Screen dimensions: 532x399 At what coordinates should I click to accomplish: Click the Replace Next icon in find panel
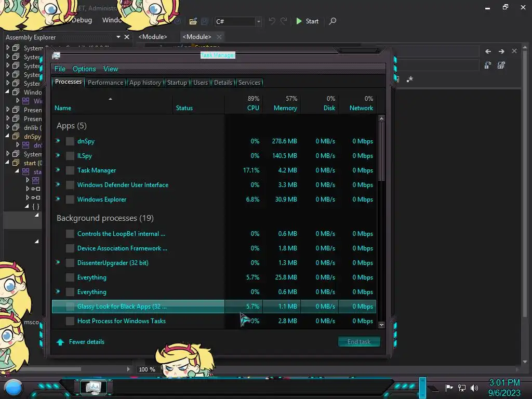point(488,65)
